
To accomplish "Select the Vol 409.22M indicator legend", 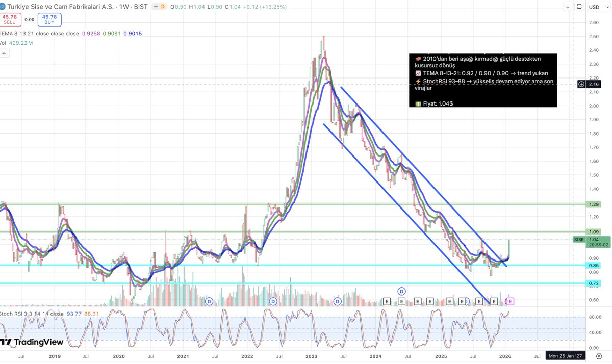I will point(16,43).
